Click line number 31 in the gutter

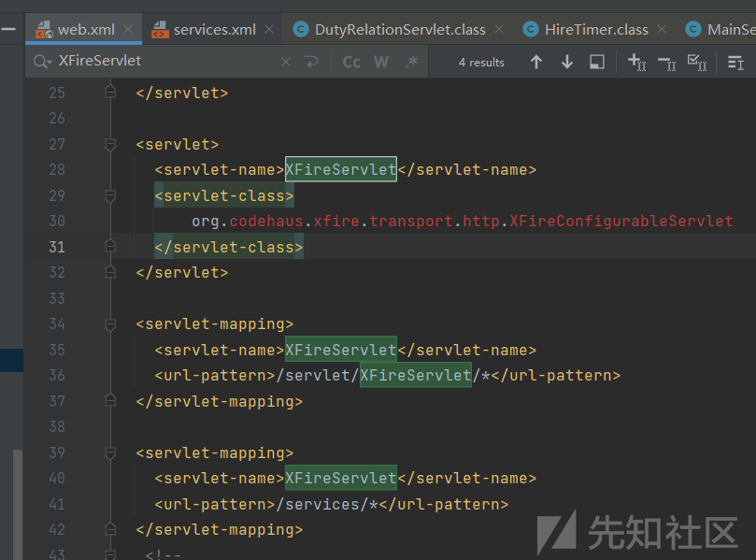coord(57,247)
